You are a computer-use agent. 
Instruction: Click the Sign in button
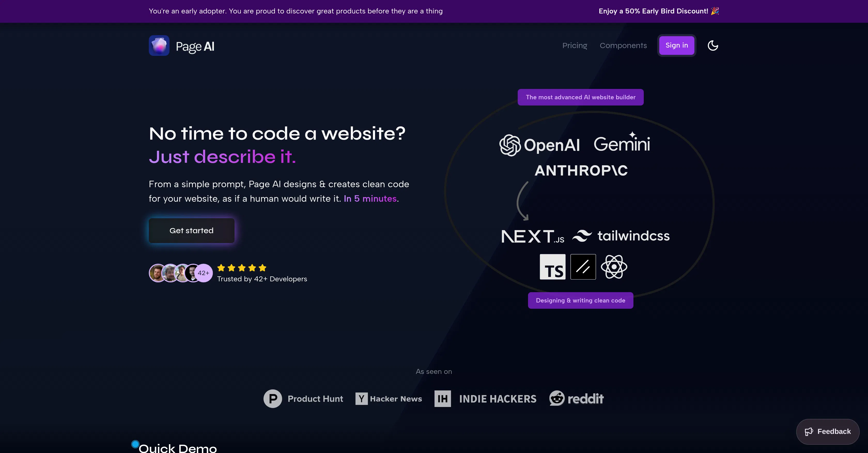coord(676,45)
